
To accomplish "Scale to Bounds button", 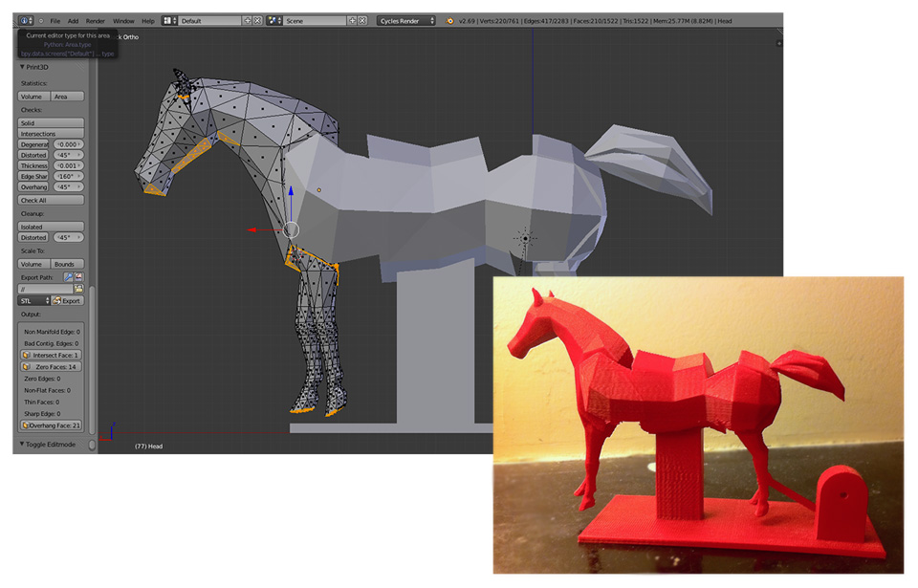I will coord(67,264).
